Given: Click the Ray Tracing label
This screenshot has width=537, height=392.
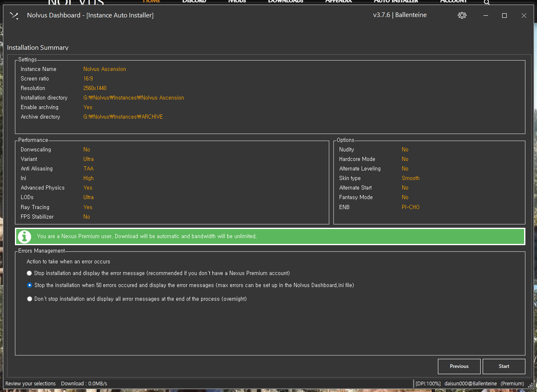Looking at the screenshot, I should click(x=35, y=207).
